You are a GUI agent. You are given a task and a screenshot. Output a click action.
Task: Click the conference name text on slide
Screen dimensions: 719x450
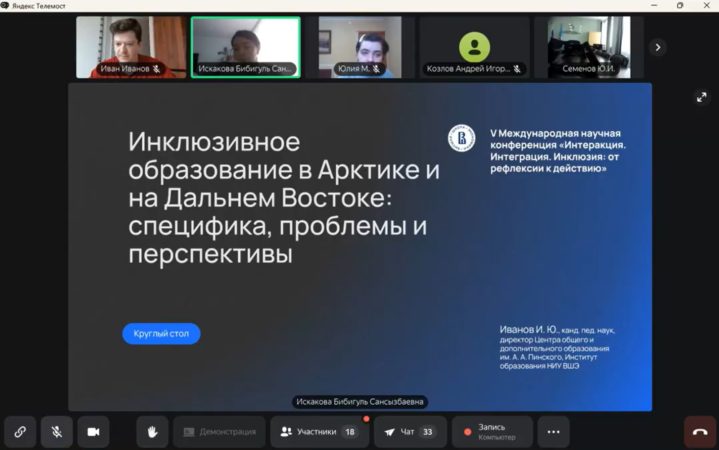558,151
